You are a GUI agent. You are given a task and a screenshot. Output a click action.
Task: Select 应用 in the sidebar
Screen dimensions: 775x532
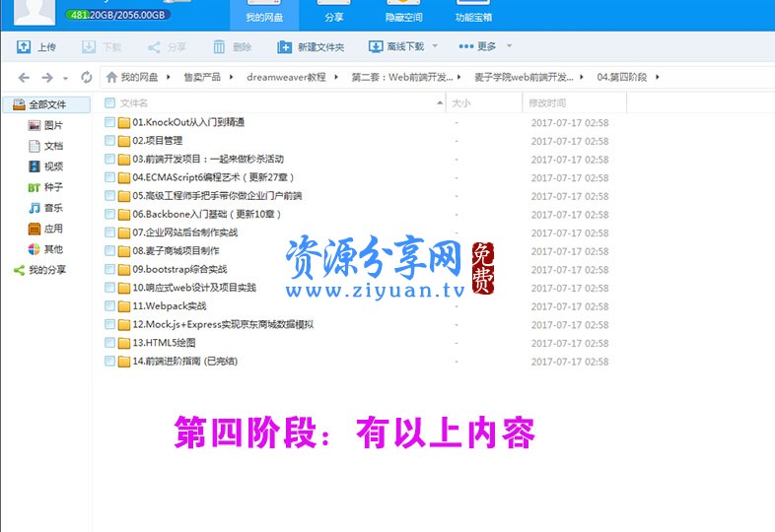click(x=45, y=229)
